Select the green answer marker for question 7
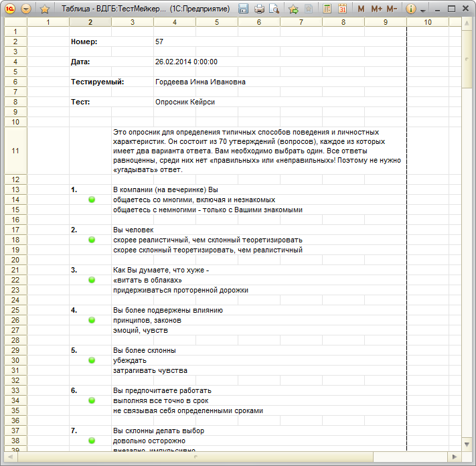The image size is (476, 466). [92, 441]
